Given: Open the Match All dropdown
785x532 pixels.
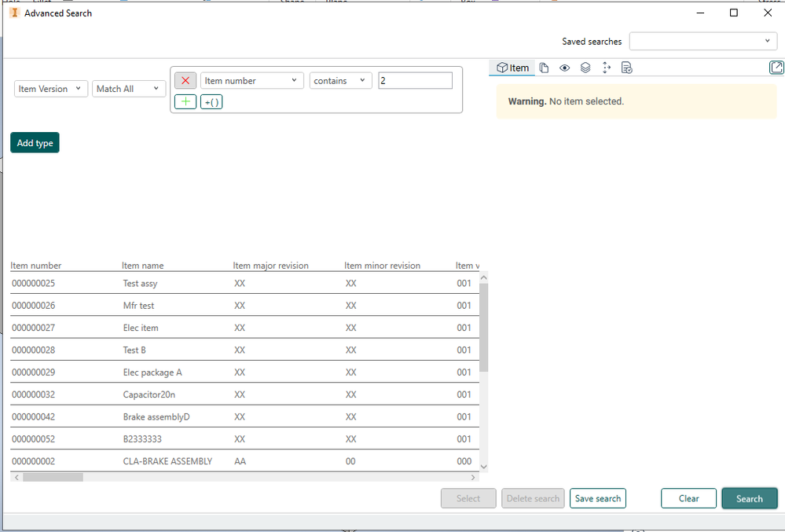Looking at the screenshot, I should pyautogui.click(x=129, y=89).
